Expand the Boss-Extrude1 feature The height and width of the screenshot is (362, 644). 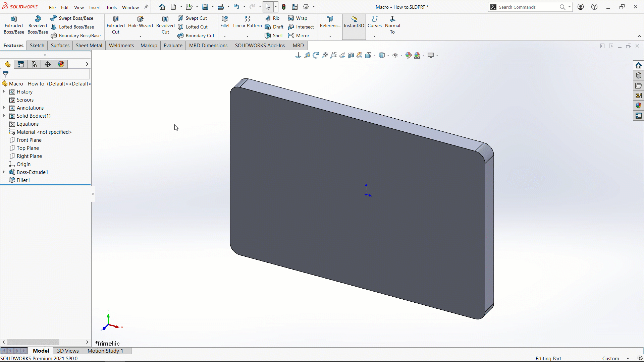(4, 172)
